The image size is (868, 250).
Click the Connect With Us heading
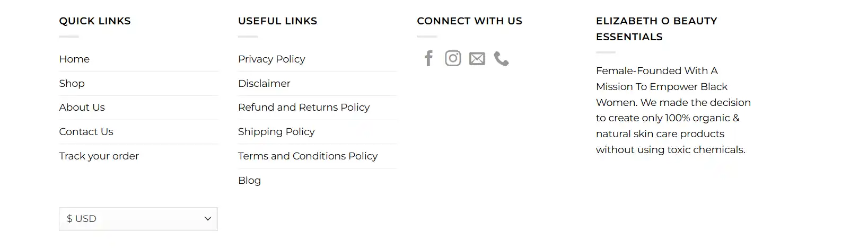point(469,21)
